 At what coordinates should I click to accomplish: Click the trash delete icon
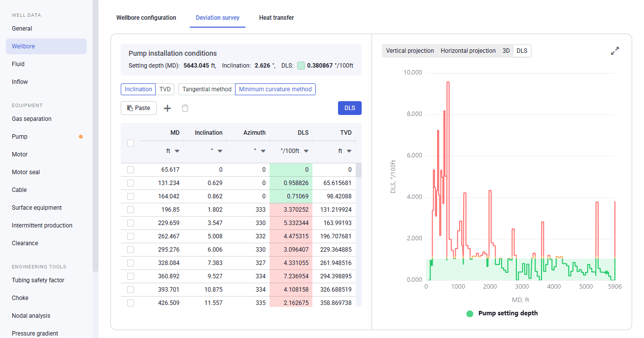(185, 108)
